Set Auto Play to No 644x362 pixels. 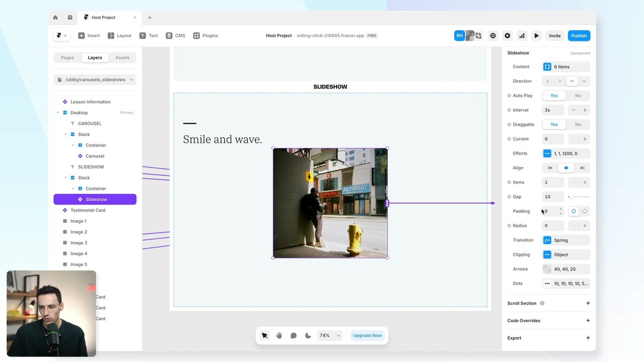tap(578, 96)
